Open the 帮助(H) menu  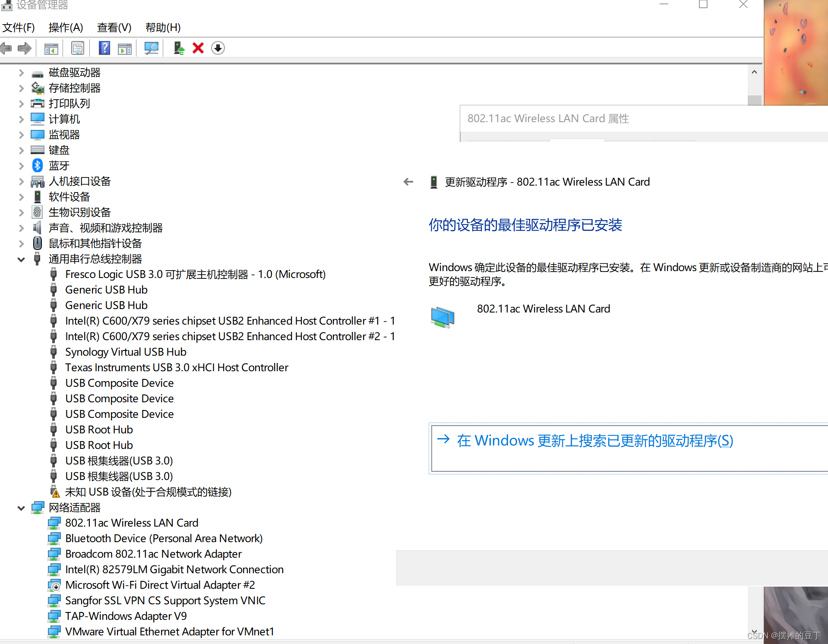163,27
